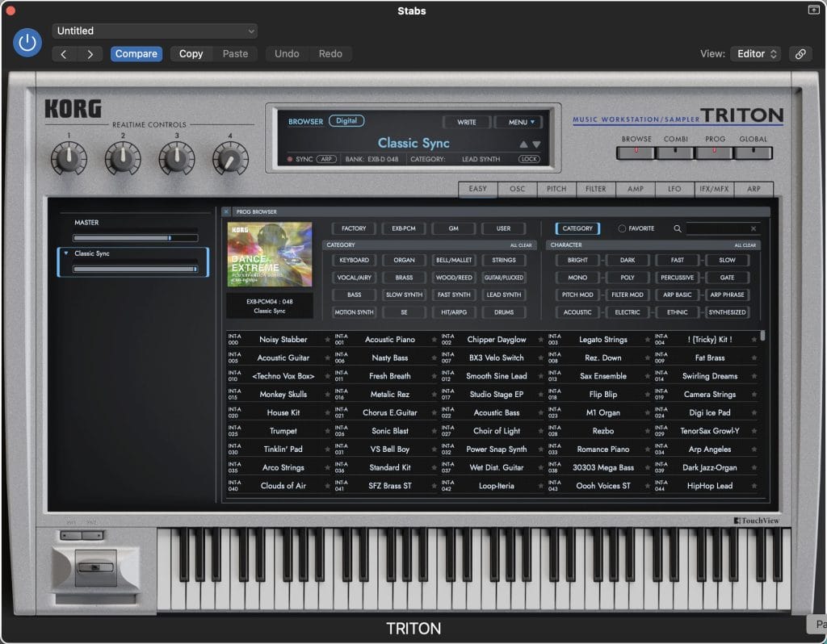Switch to the FILTER tab

[596, 189]
